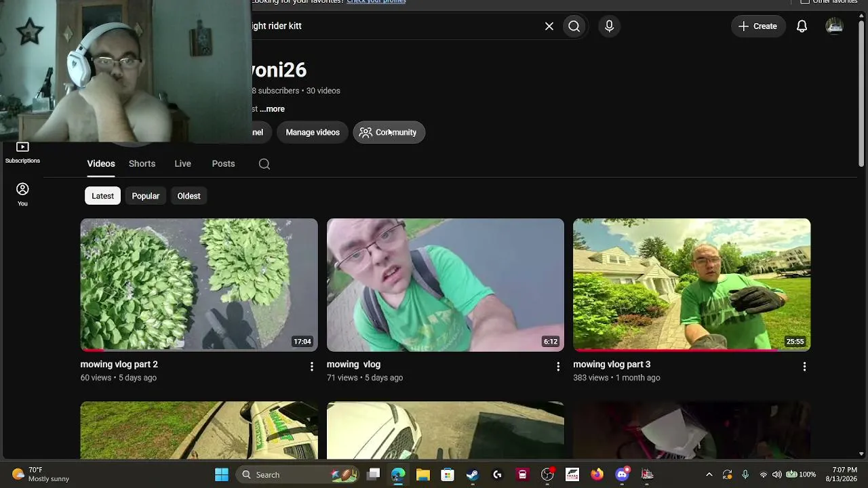868x488 pixels.
Task: Sort videos by Oldest
Action: tap(189, 196)
